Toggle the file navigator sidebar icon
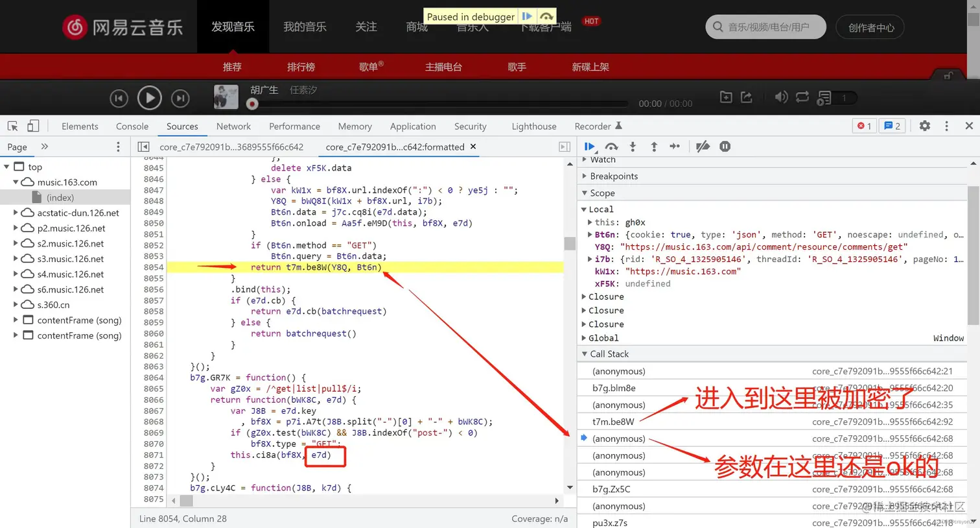980x528 pixels. [x=144, y=147]
